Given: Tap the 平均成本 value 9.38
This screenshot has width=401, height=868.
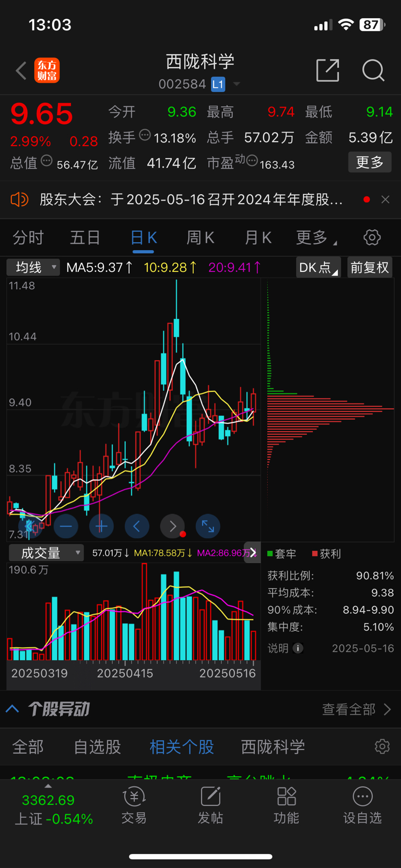Looking at the screenshot, I should click(383, 593).
